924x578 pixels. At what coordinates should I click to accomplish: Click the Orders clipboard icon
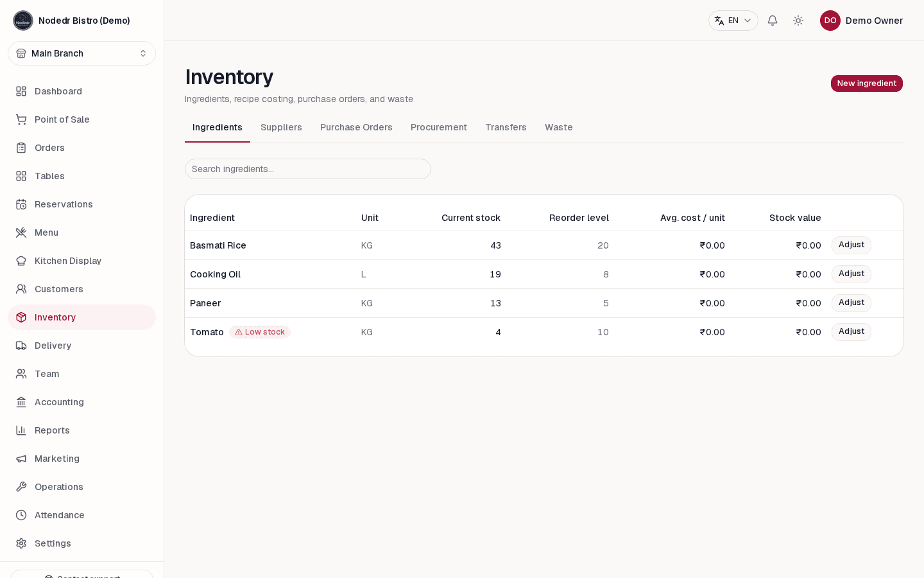click(21, 148)
